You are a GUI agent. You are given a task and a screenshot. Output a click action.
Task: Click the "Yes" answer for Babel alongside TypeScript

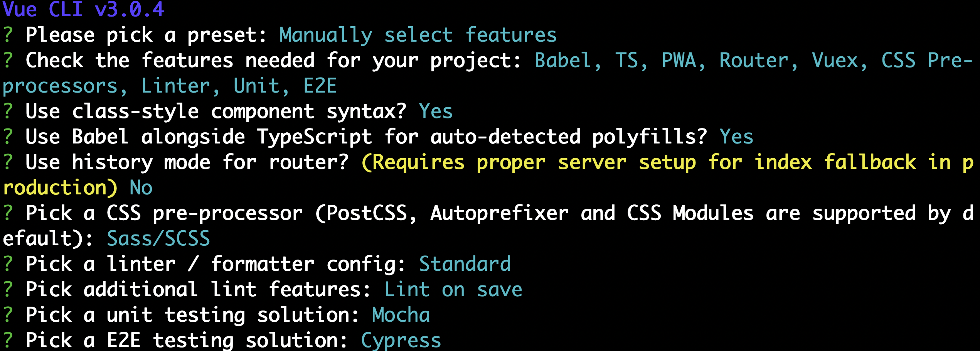click(x=736, y=137)
